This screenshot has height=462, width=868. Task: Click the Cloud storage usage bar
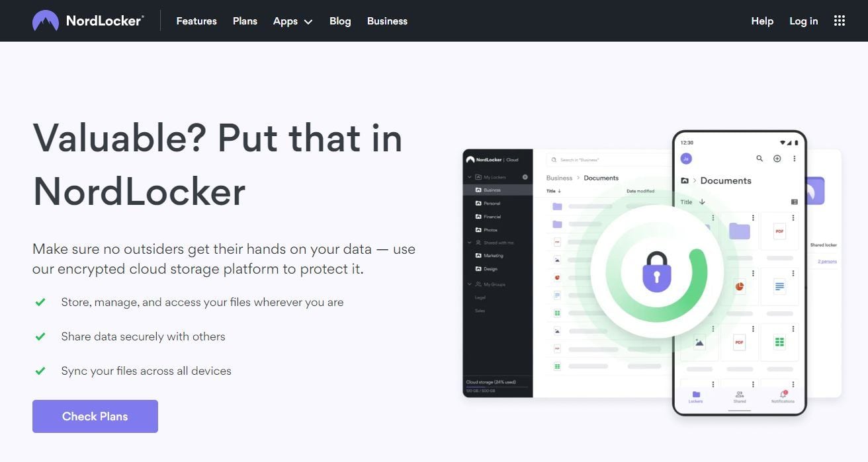tap(497, 387)
